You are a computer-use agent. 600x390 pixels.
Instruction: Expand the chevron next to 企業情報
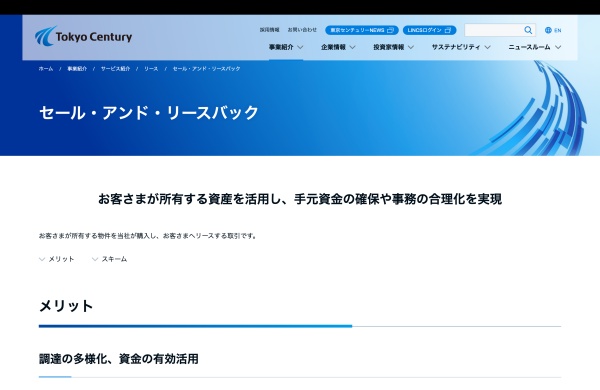coord(352,47)
